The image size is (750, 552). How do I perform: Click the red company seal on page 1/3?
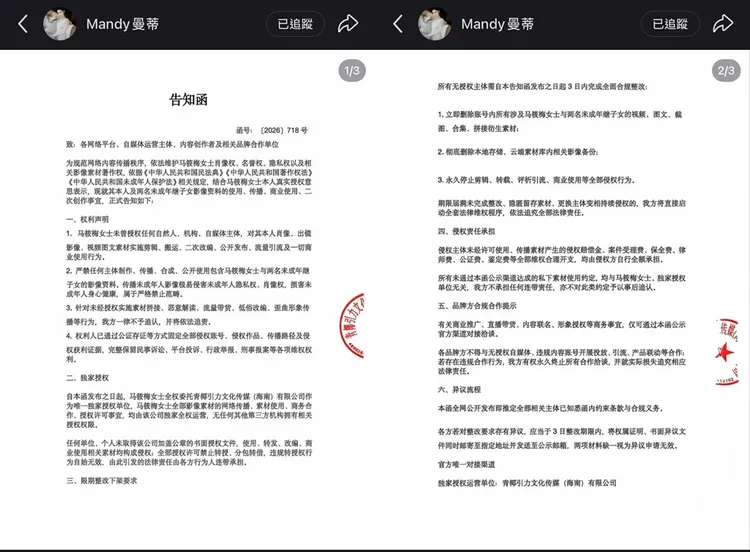click(x=352, y=326)
